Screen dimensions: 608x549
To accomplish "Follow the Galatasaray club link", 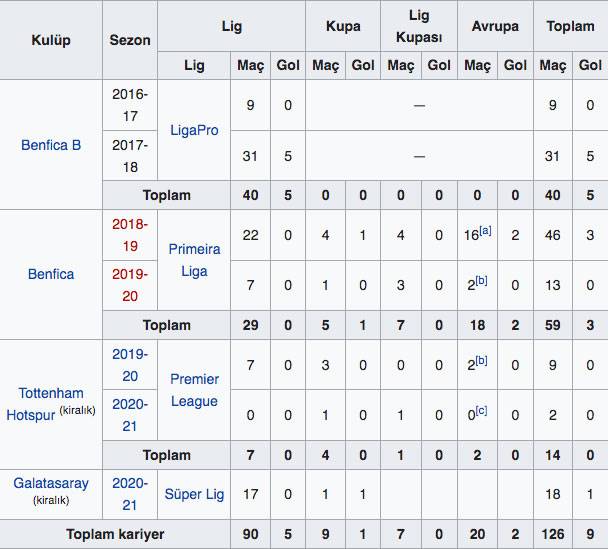I will [51, 483].
